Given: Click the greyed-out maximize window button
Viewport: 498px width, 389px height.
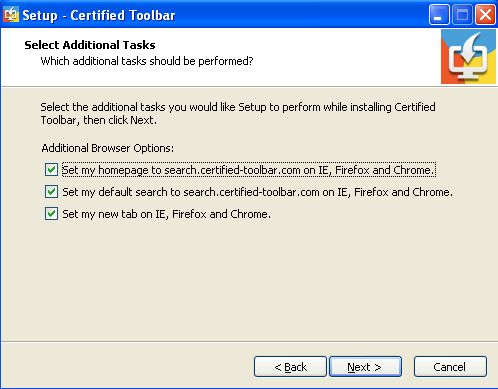Looking at the screenshot, I should (x=462, y=15).
